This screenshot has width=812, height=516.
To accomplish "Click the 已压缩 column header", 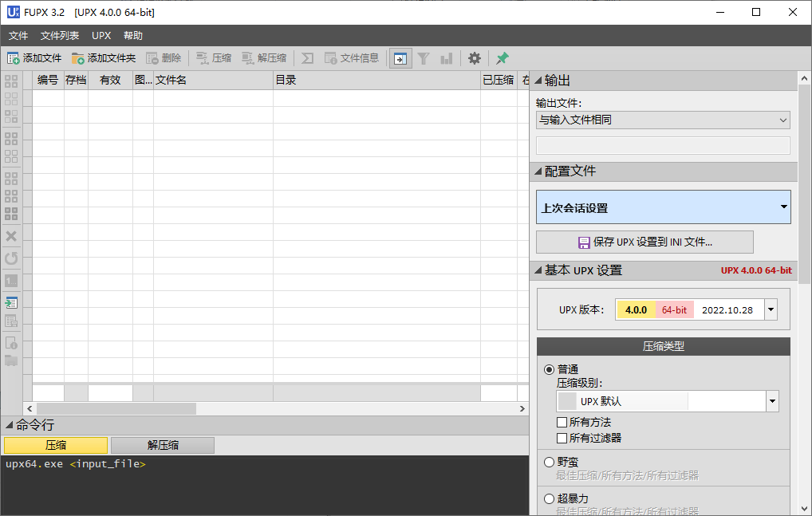I will pos(499,81).
